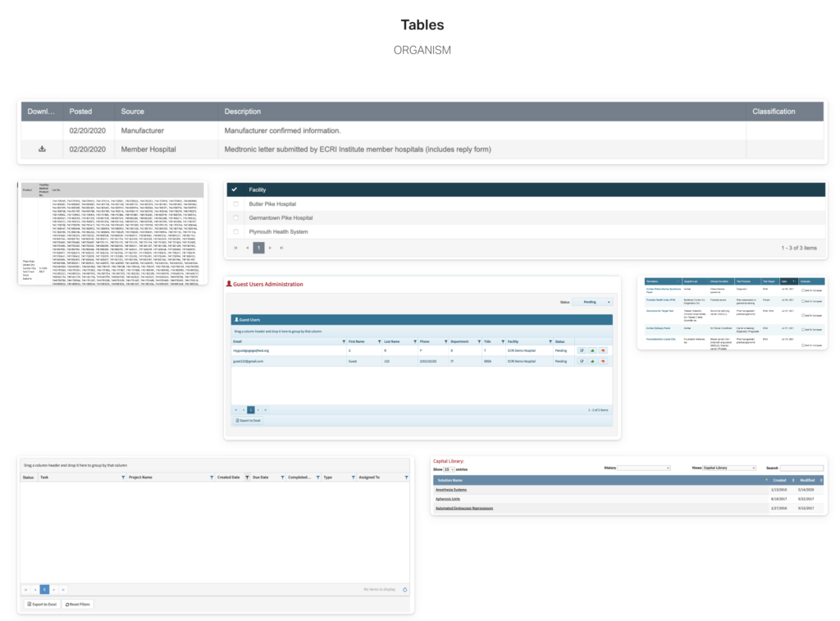This screenshot has width=840, height=621.
Task: Click edit icon for guest123@gmail.com row
Action: click(x=582, y=361)
